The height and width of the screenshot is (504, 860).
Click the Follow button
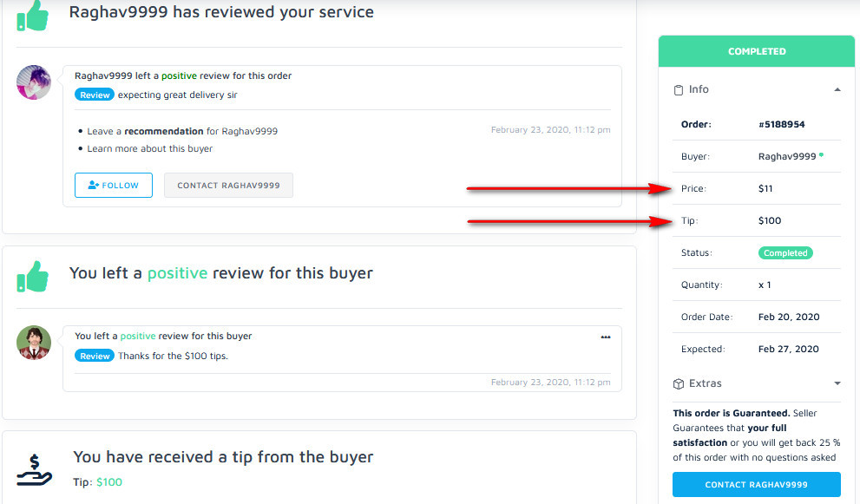click(114, 185)
